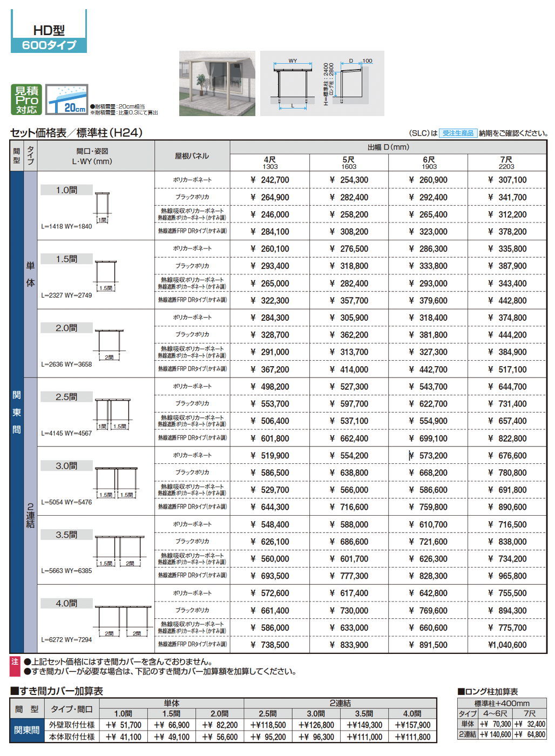
Task: Select the surcharge +¥ 51,700
Action: click(124, 725)
